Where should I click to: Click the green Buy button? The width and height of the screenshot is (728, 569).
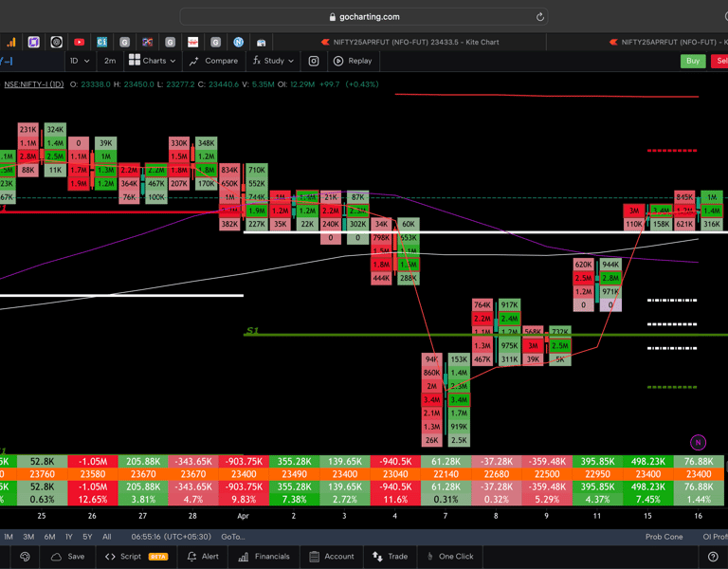click(x=693, y=61)
